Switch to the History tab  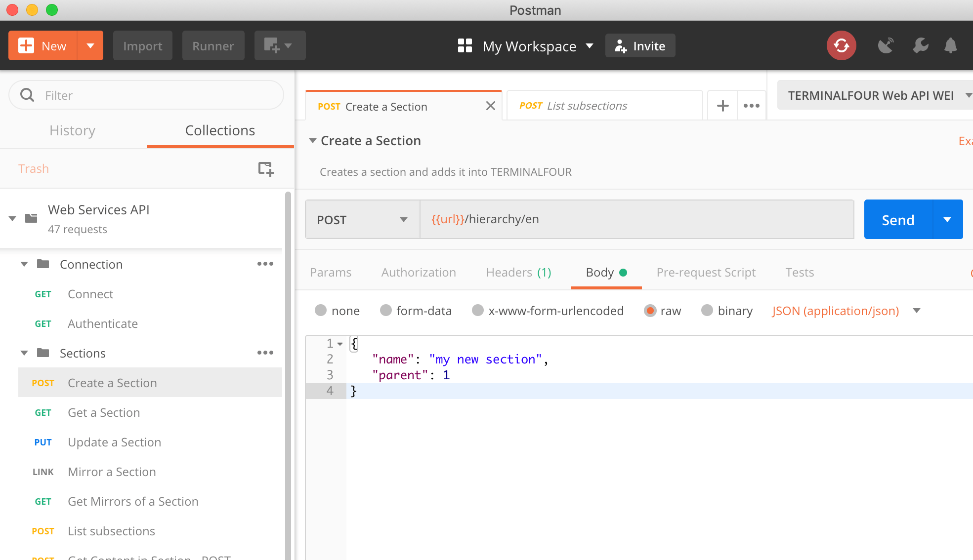coord(72,130)
